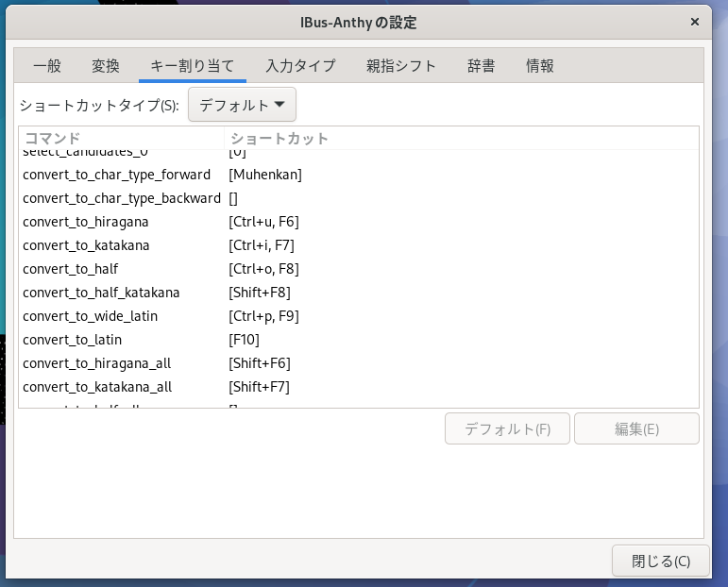
Task: Click the デフォルト(F) button
Action: 507,428
